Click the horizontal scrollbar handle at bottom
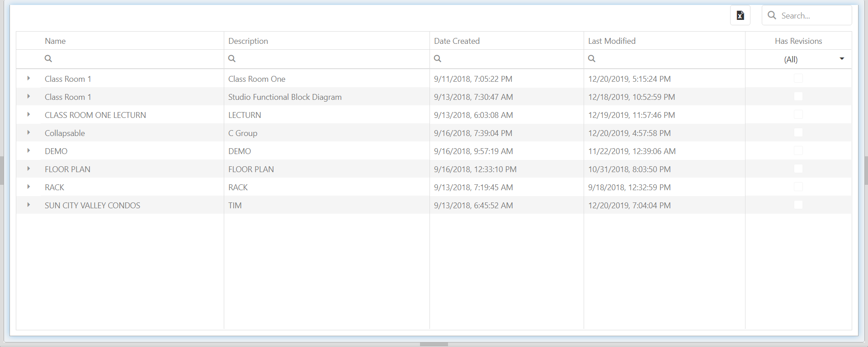The height and width of the screenshot is (347, 868). click(434, 344)
